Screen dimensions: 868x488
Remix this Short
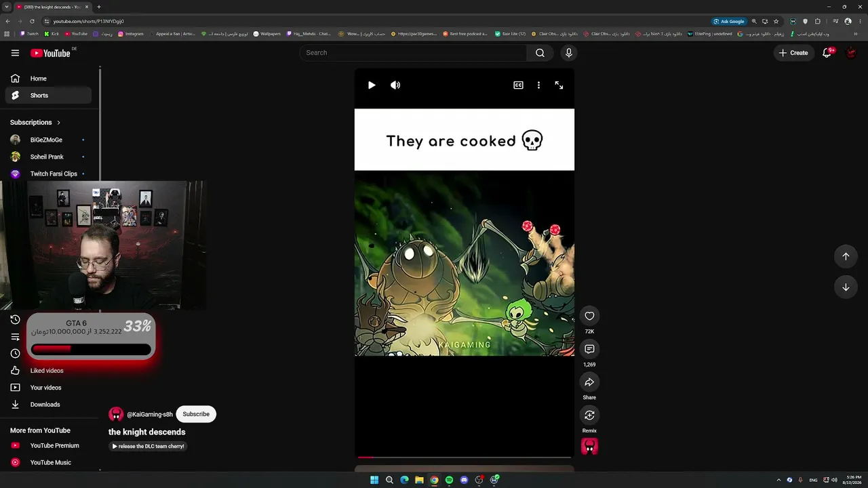pyautogui.click(x=589, y=415)
